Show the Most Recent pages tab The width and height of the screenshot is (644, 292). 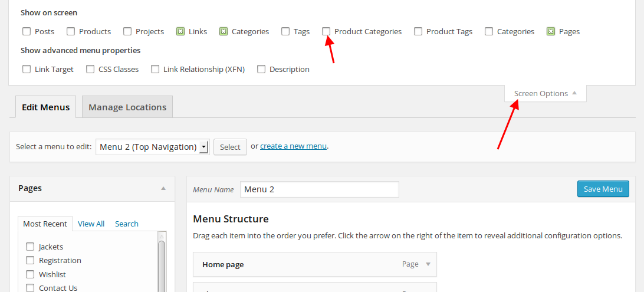[x=45, y=224]
